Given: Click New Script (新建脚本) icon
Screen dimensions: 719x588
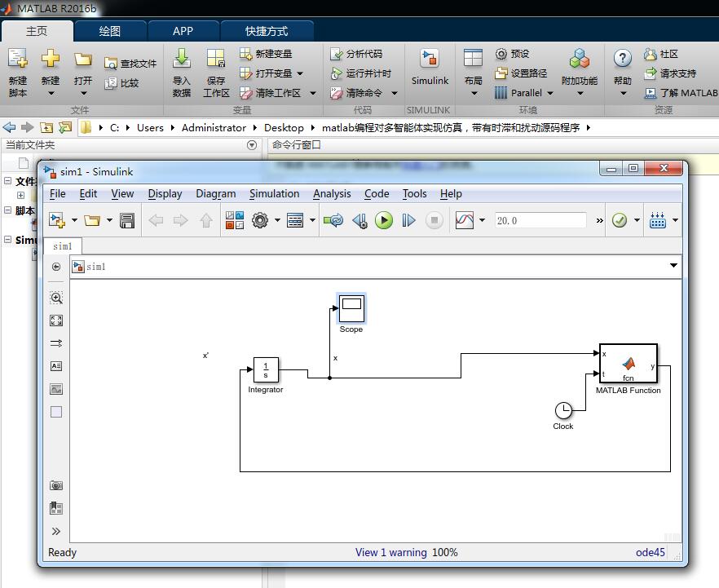Looking at the screenshot, I should click(18, 73).
